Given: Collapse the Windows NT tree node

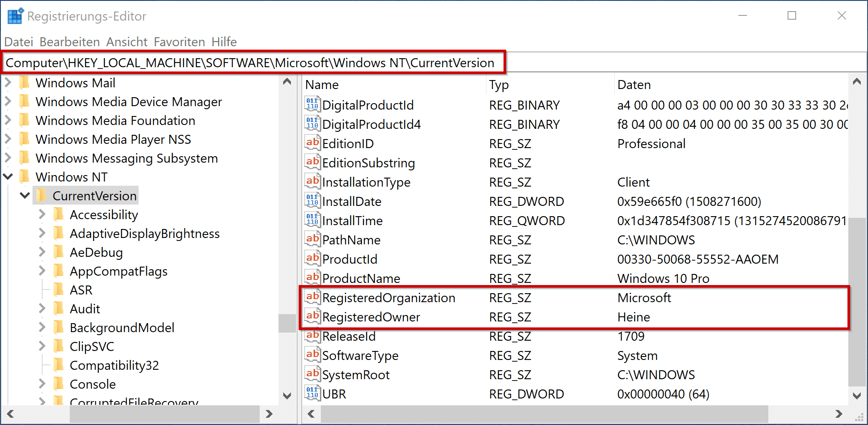Looking at the screenshot, I should click(x=8, y=177).
